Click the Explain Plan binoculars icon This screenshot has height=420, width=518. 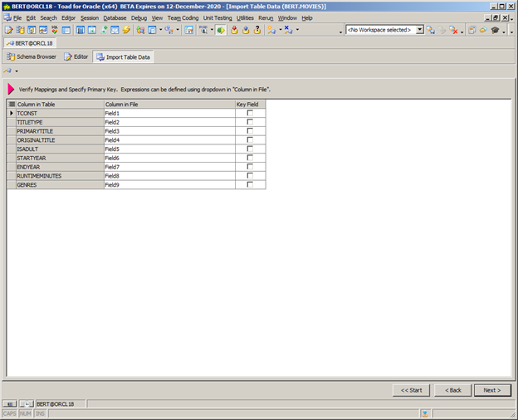203,30
